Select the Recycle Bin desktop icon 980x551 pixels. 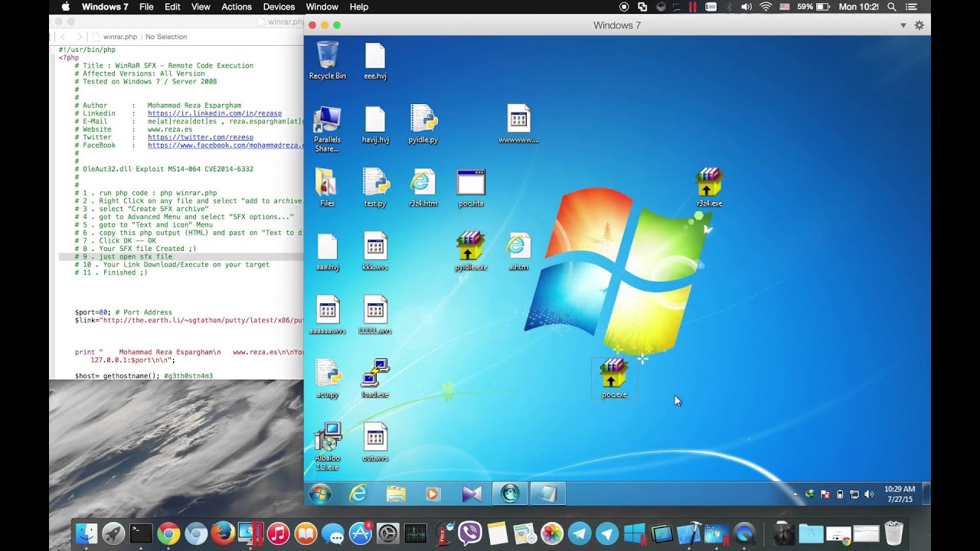[328, 60]
